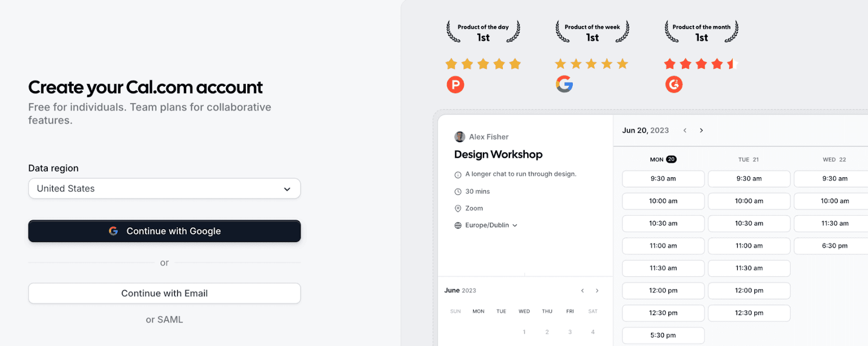Pick Monday 5:30 pm time slot

[663, 335]
